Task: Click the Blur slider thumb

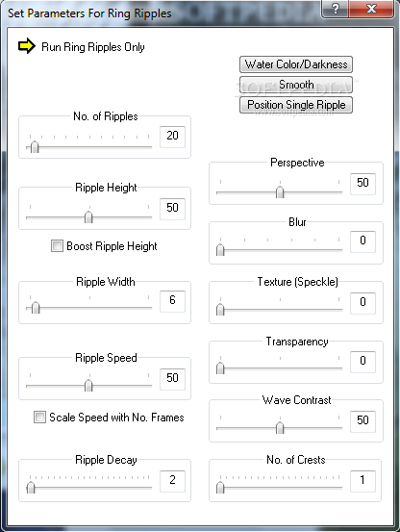Action: coord(220,250)
